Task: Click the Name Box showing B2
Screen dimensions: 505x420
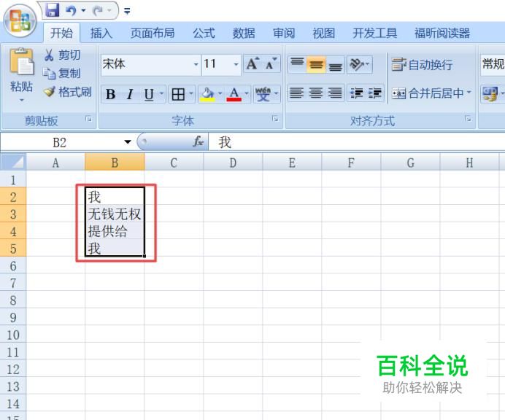Action: coord(61,142)
